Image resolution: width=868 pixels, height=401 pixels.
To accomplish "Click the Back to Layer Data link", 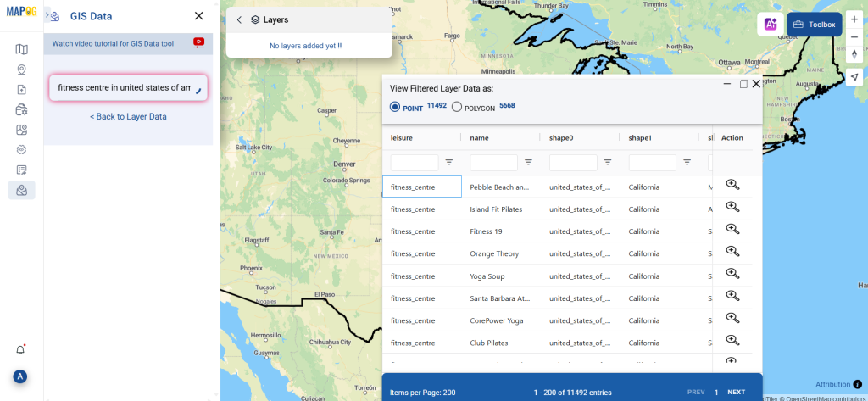I will click(x=128, y=117).
